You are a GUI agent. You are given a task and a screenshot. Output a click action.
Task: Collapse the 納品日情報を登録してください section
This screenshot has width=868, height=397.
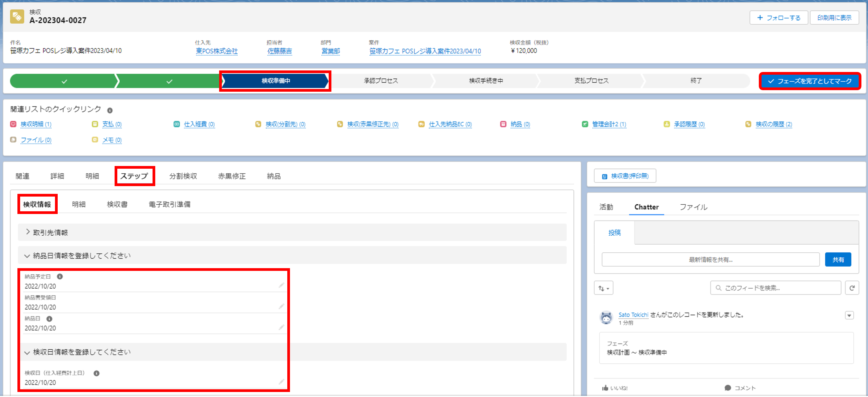(x=292, y=255)
